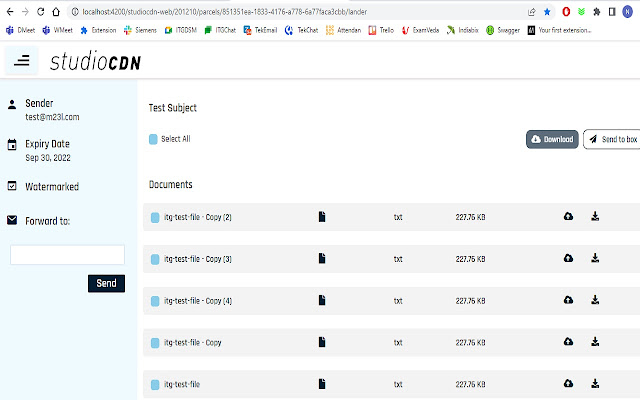Image resolution: width=640 pixels, height=400 pixels.
Task: Open the ExamVeda bookmark
Action: tap(420, 30)
